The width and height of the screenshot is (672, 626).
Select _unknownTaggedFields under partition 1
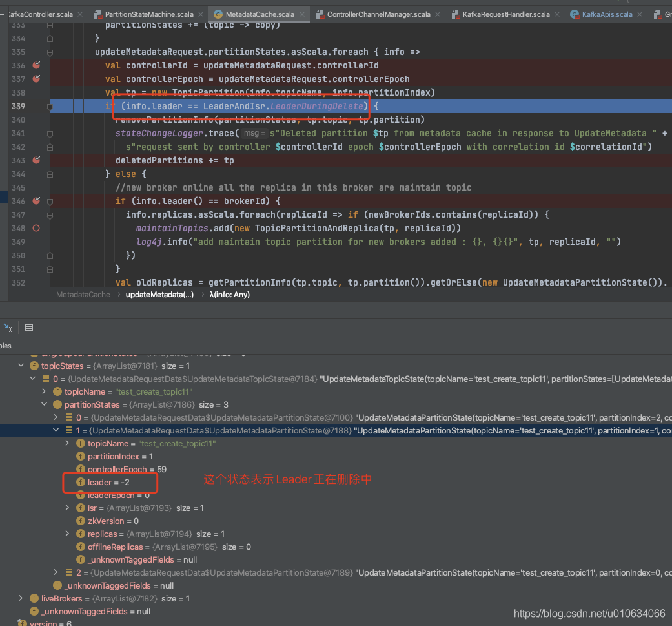(x=142, y=559)
